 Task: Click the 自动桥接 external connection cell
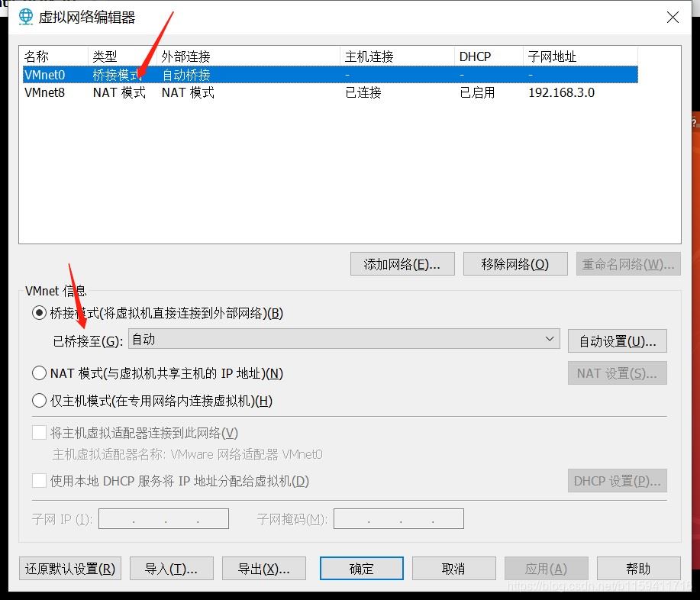click(185, 75)
